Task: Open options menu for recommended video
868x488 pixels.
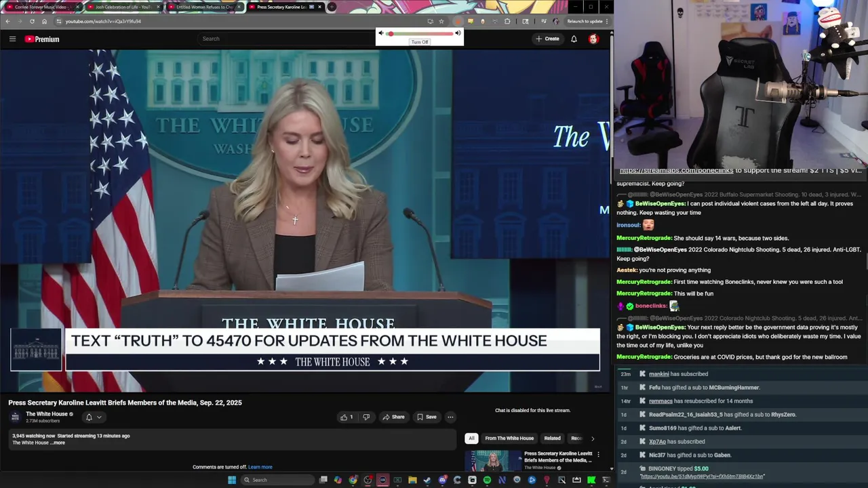Action: click(597, 454)
